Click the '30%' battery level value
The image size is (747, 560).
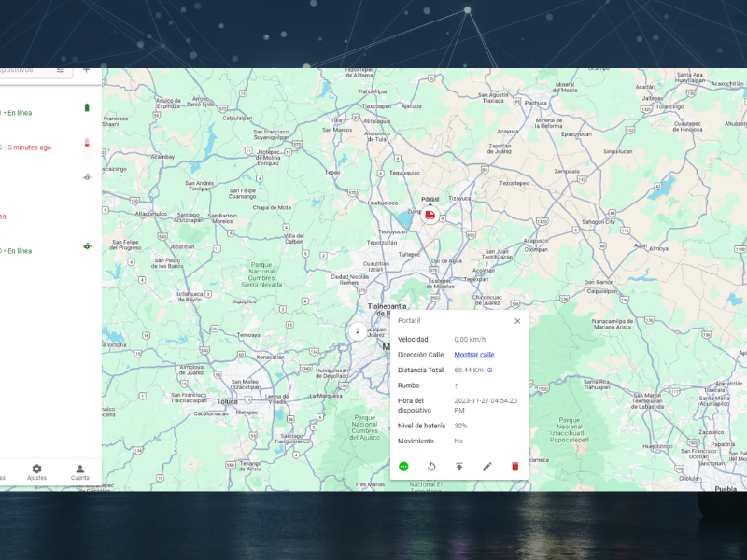460,426
